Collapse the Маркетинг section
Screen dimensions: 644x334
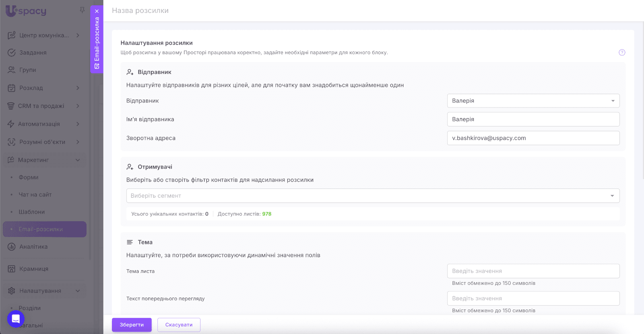tap(78, 160)
